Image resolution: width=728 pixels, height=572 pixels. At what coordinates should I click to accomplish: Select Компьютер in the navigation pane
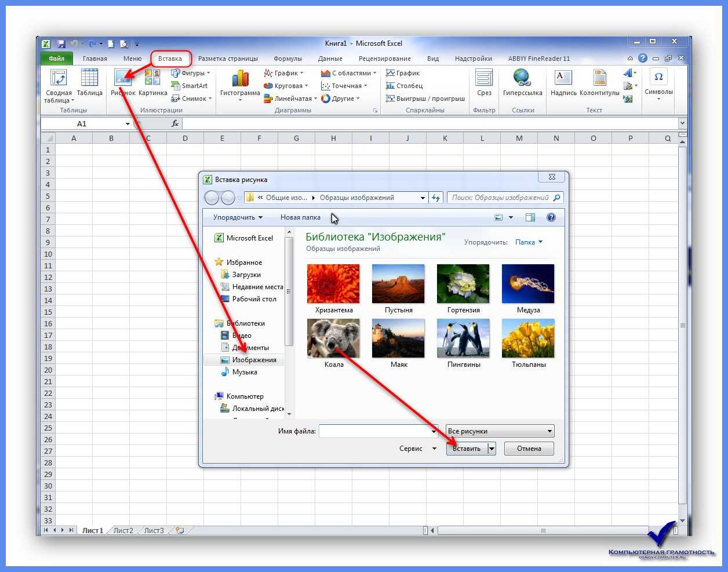(245, 396)
